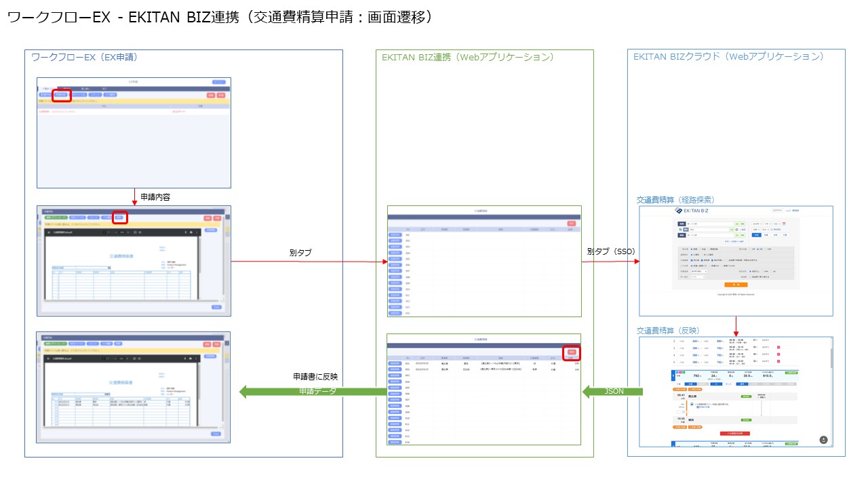Click the 申請書に反映 label

coord(315,377)
